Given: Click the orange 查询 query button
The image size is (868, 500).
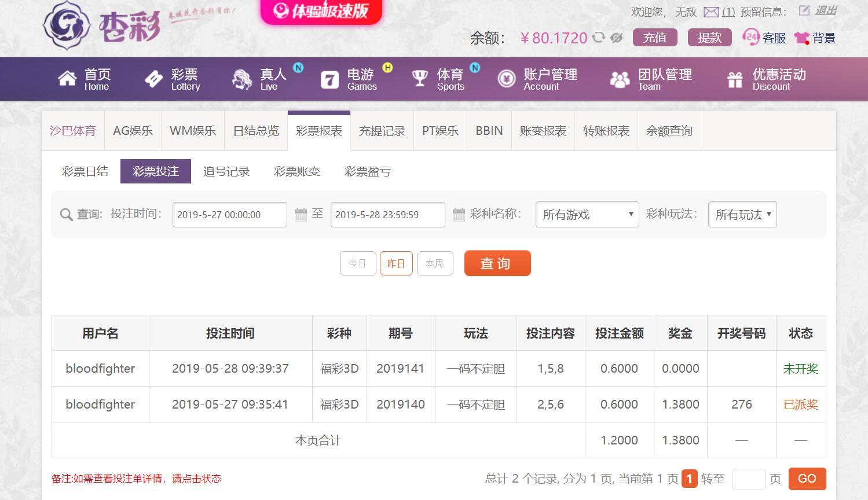Looking at the screenshot, I should point(497,263).
